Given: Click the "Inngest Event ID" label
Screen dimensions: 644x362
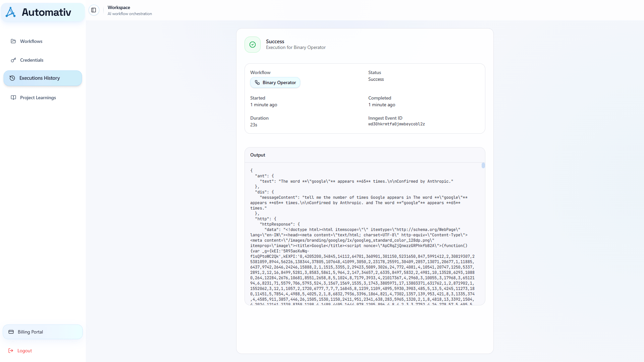Looking at the screenshot, I should point(385,118).
